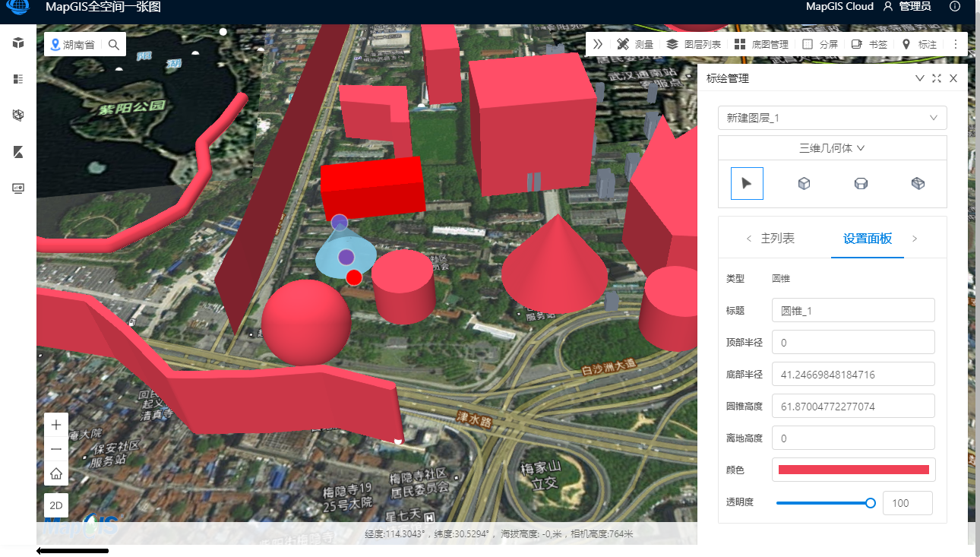Click the MapGIS globe logo
This screenshot has height=557, width=980.
click(x=18, y=7)
